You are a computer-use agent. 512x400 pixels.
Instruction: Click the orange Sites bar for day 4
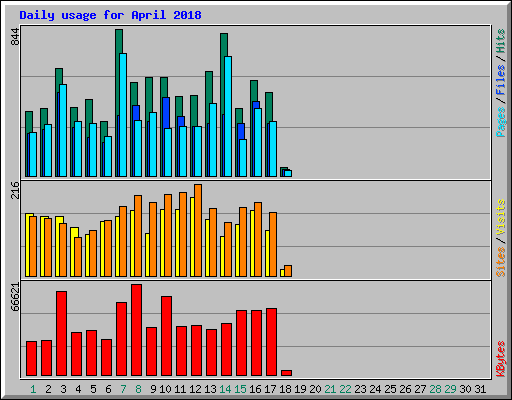coord(78,257)
